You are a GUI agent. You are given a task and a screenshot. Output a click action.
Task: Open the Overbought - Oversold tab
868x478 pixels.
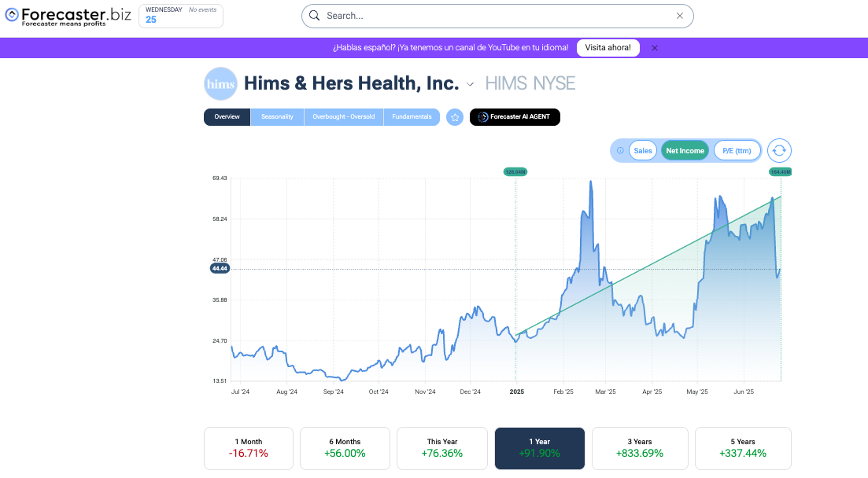tap(344, 116)
